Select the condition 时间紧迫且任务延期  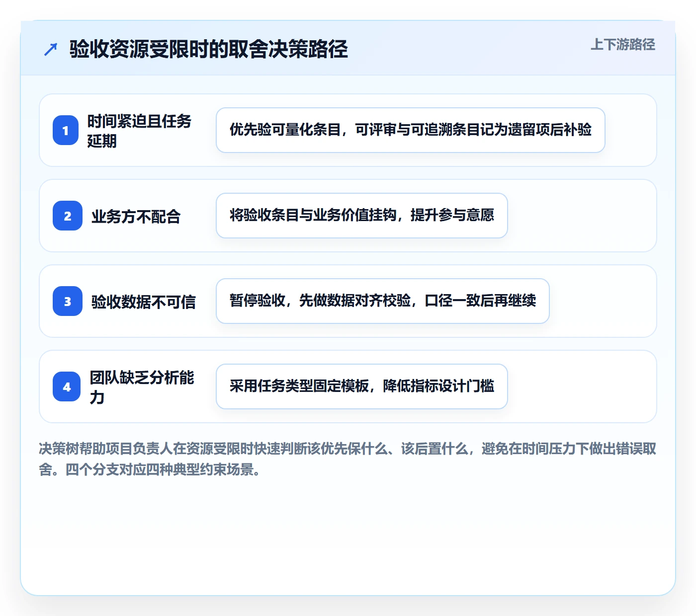(139, 131)
